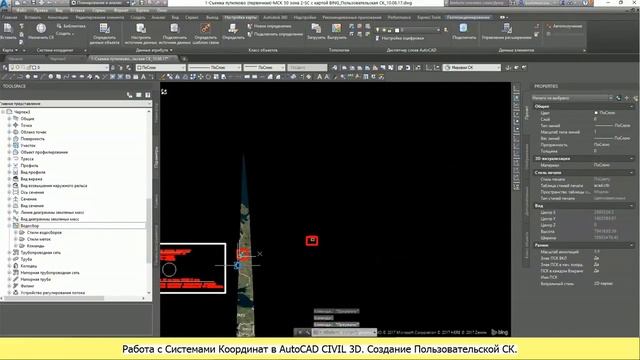Click the Определить object class icon

point(233,28)
